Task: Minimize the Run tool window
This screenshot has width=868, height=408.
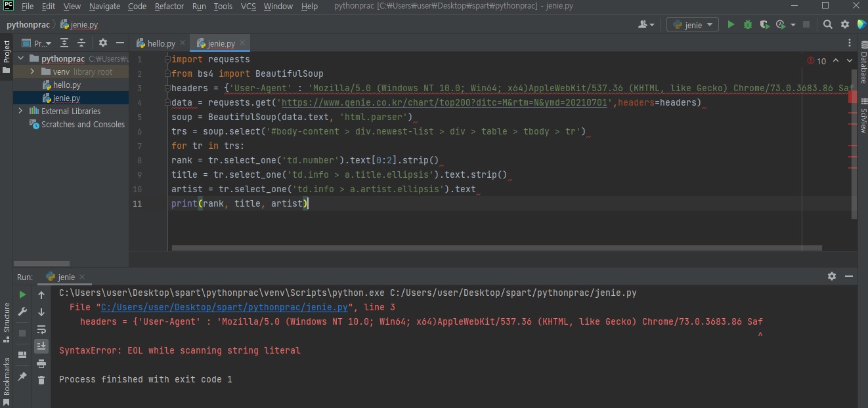Action: tap(849, 276)
